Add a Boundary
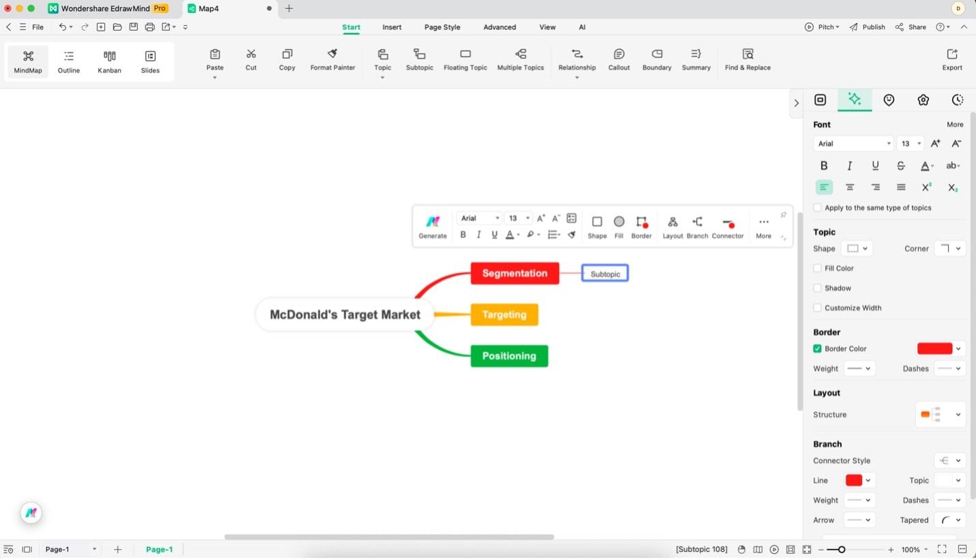Screen dimensions: 976x560 coord(657,60)
